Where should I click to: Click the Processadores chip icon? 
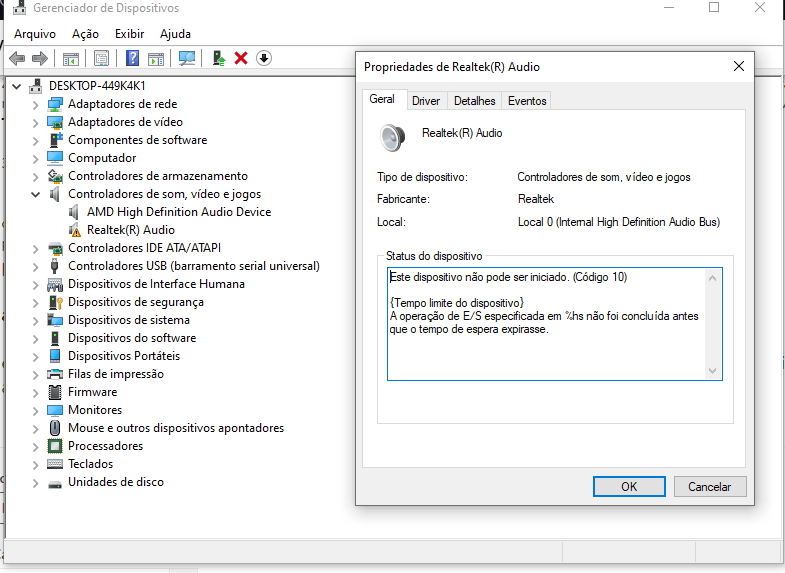click(x=55, y=446)
